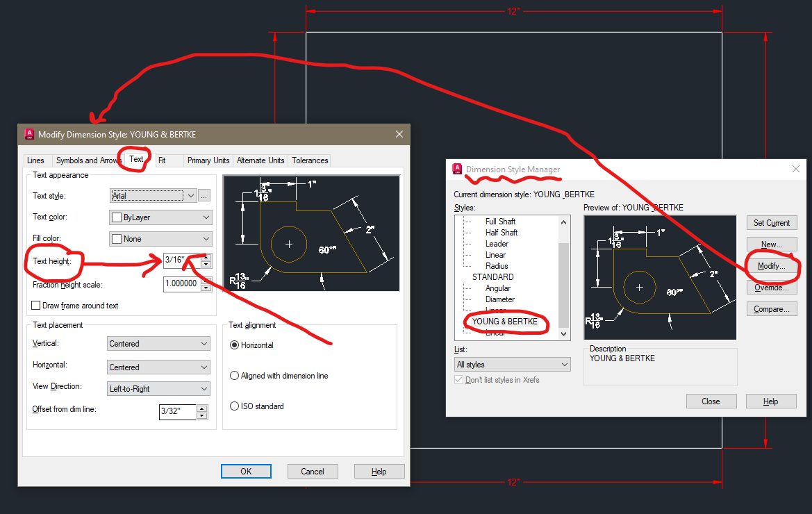Increase Text height with the up arrow

pos(206,257)
